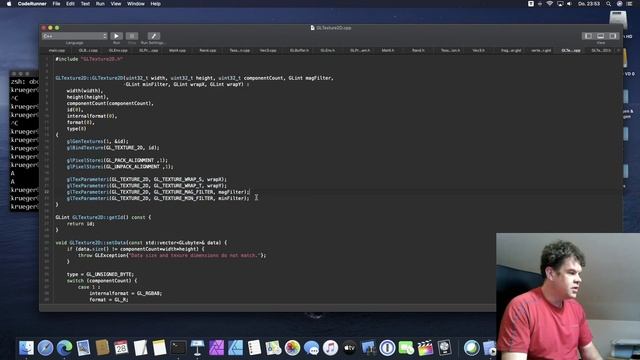Click the Siri icon in the menu bar
This screenshot has height=360, width=640.
(x=619, y=4)
